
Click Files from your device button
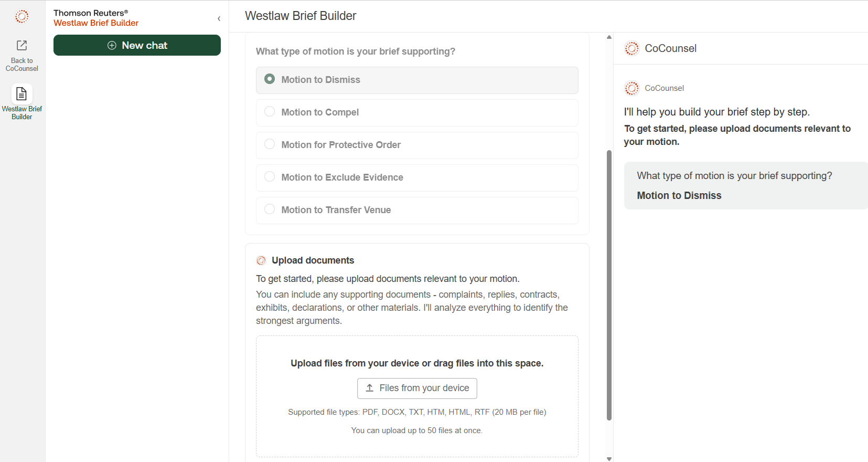[x=417, y=388]
